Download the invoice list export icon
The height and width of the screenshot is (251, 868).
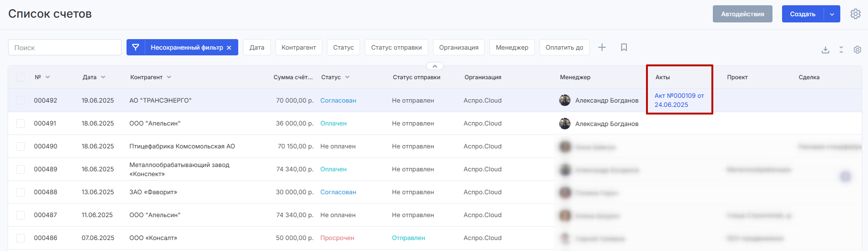[x=825, y=50]
